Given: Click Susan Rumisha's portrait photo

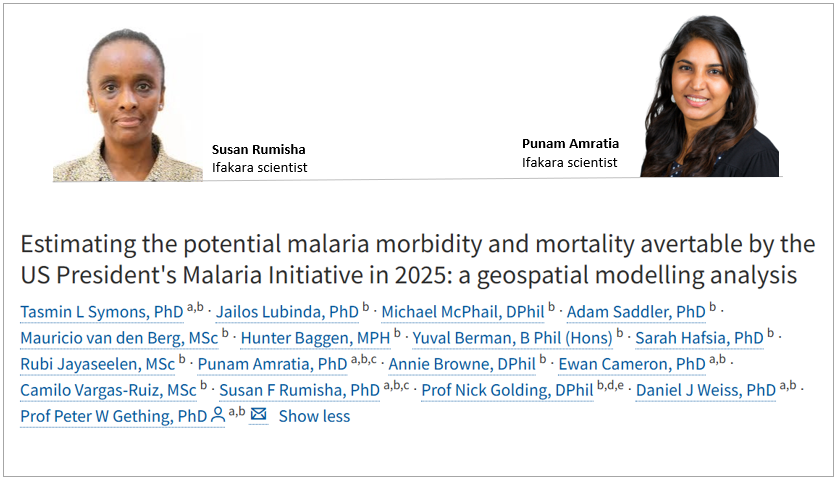Looking at the screenshot, I should 127,104.
